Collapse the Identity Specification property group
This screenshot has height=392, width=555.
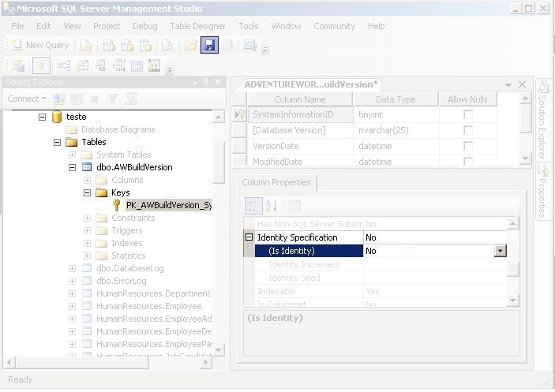[x=249, y=237]
